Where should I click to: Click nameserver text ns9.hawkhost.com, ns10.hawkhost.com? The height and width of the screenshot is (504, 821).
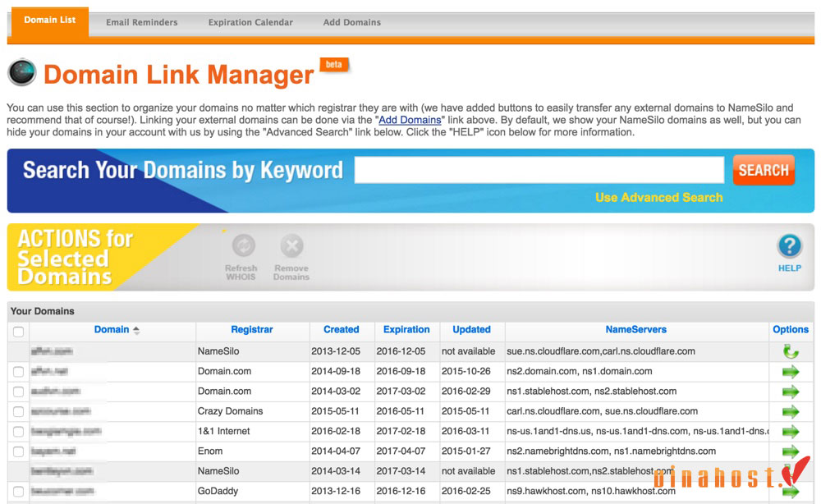click(590, 491)
